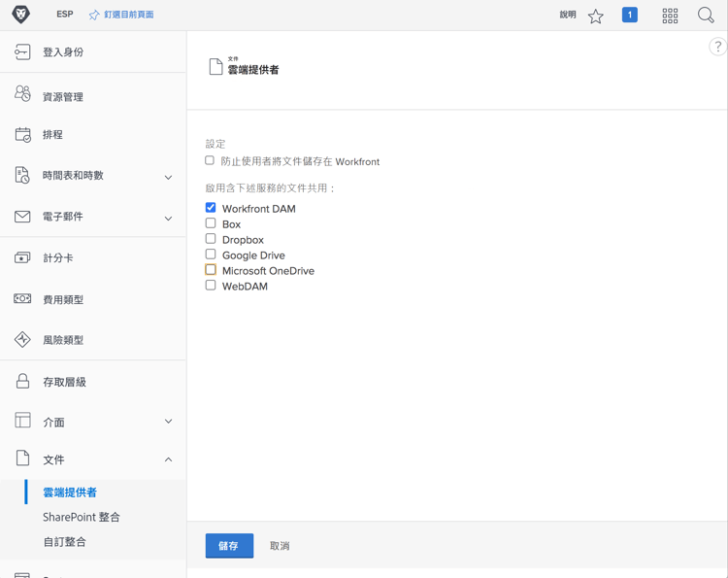Collapse the 文件 section chevron
The height and width of the screenshot is (578, 728).
(x=168, y=459)
